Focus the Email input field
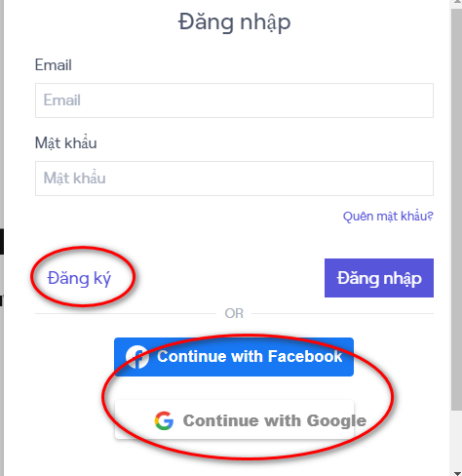This screenshot has height=476, width=462. tap(234, 100)
